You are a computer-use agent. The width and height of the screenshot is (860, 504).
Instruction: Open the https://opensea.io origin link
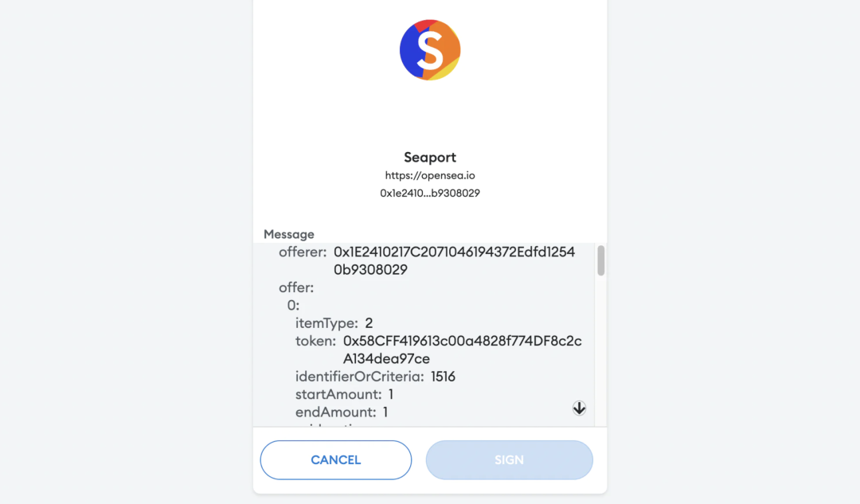pyautogui.click(x=430, y=175)
